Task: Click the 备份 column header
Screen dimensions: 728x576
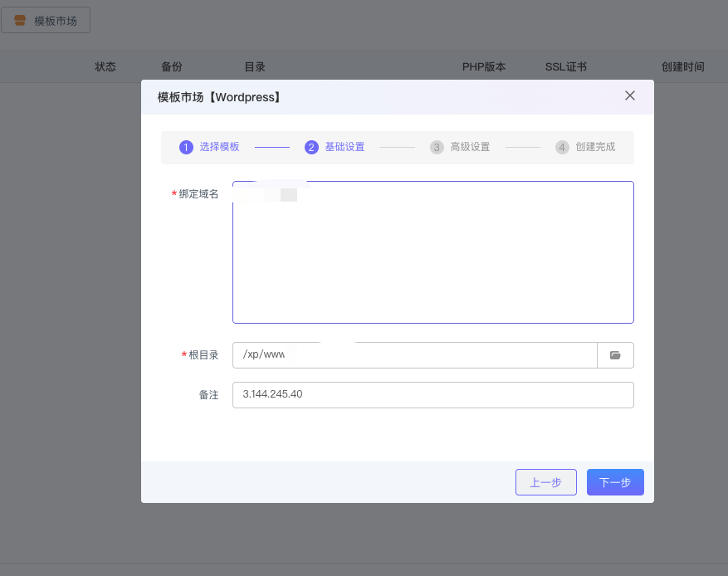Action: click(172, 67)
